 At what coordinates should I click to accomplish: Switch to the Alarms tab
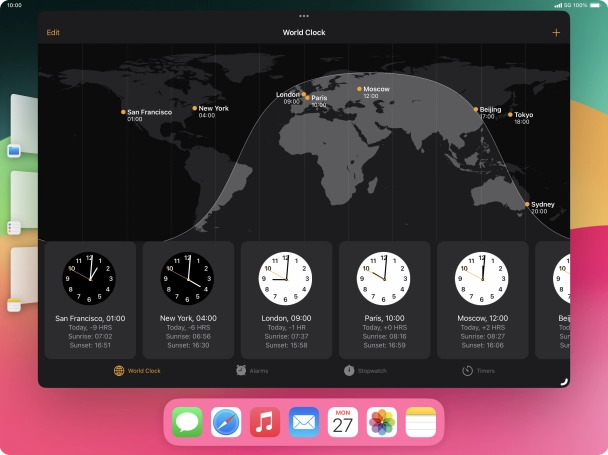coord(251,370)
